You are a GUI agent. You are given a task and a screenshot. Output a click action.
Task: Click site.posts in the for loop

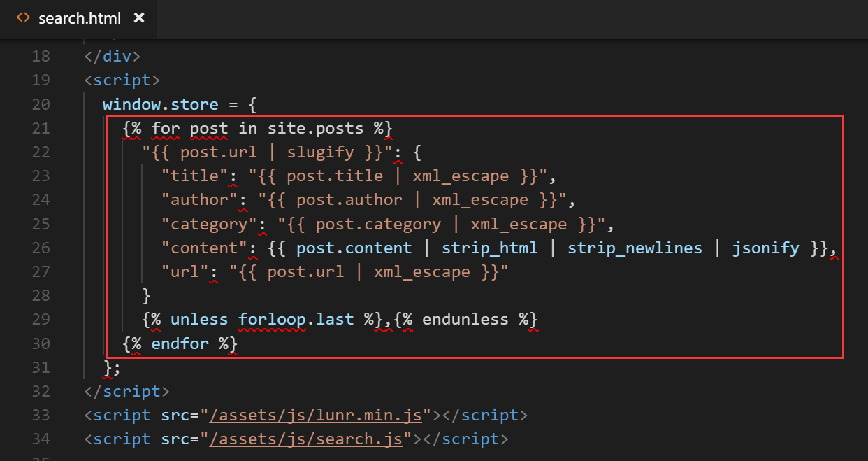click(x=315, y=129)
